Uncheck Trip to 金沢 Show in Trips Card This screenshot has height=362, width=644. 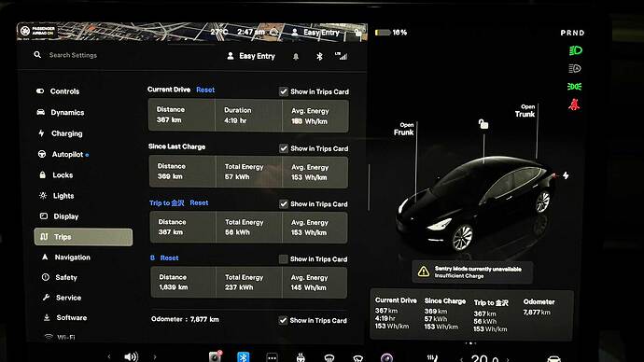coord(284,204)
